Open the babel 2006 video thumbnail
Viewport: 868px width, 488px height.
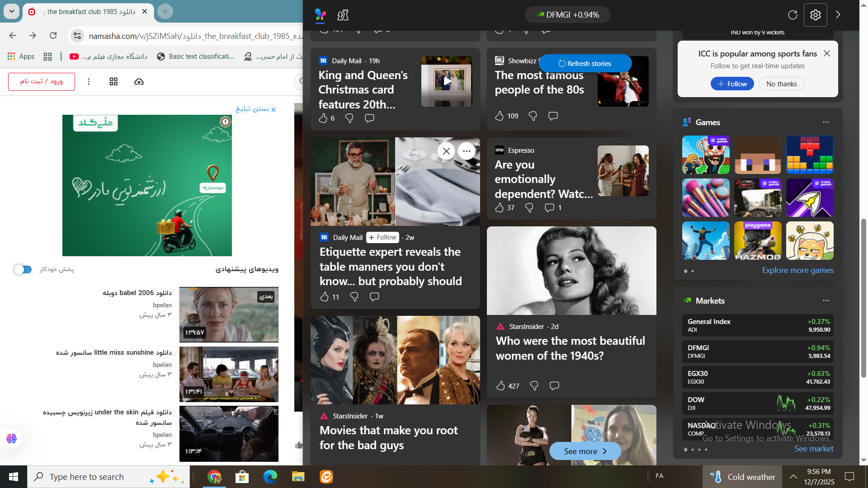pyautogui.click(x=229, y=314)
